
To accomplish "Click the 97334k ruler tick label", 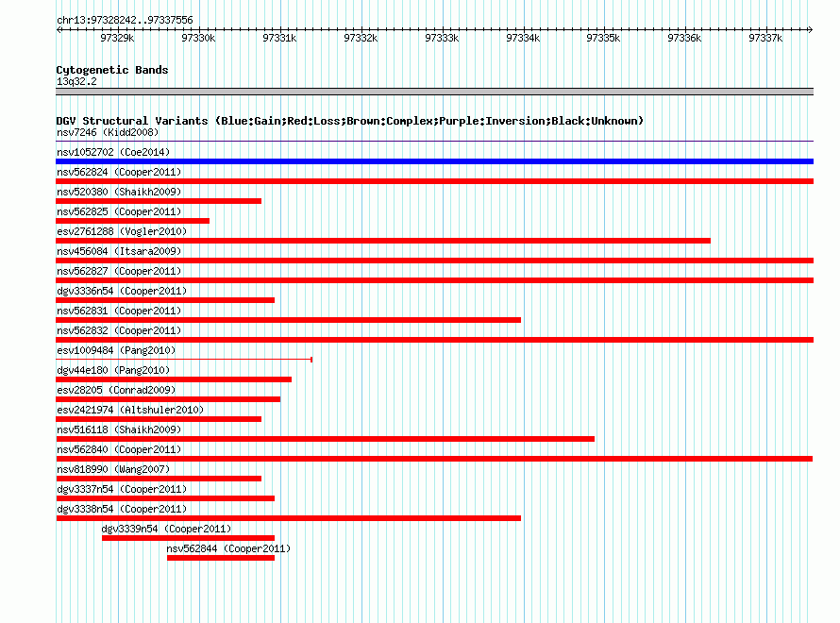I will 523,38.
